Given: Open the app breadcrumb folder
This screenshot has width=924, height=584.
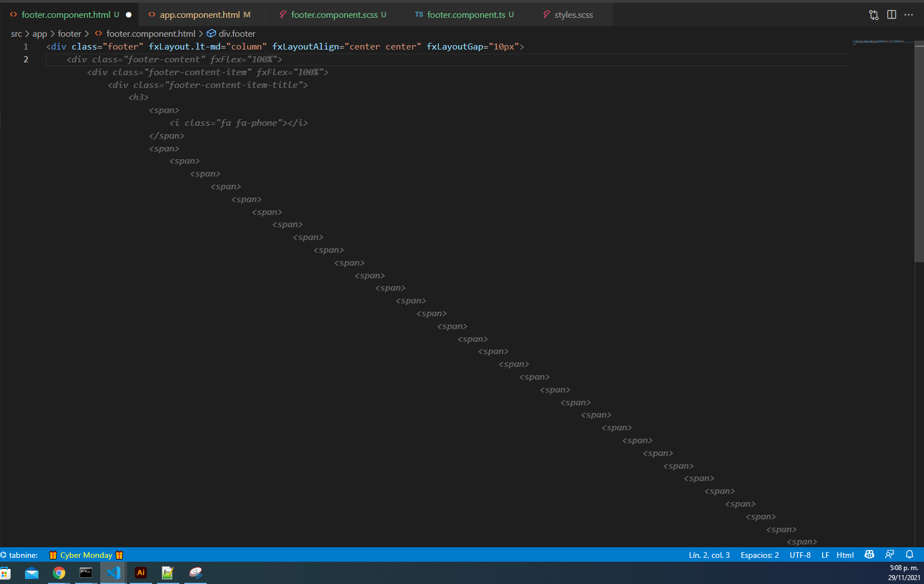Looking at the screenshot, I should click(x=40, y=34).
